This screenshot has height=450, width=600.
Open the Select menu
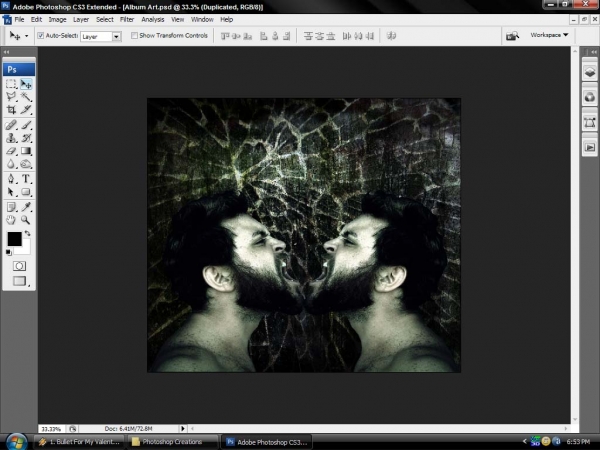coord(104,20)
